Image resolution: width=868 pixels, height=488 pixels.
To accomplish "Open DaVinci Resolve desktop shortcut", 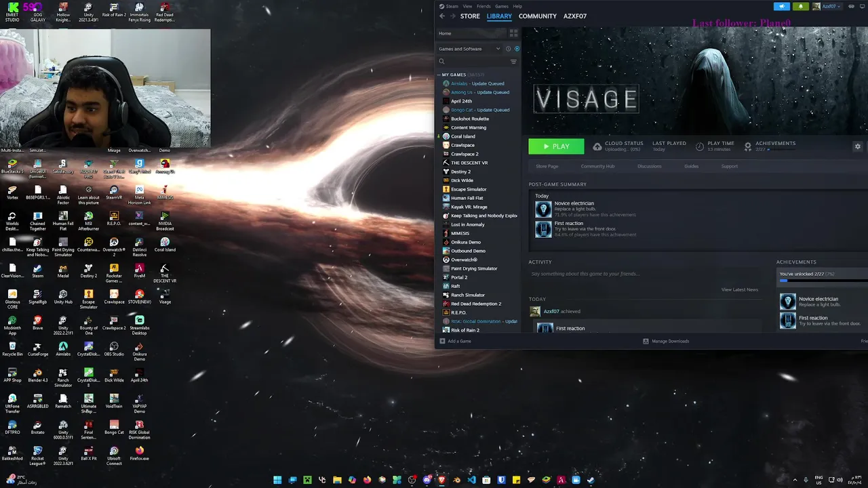I will [x=139, y=247].
